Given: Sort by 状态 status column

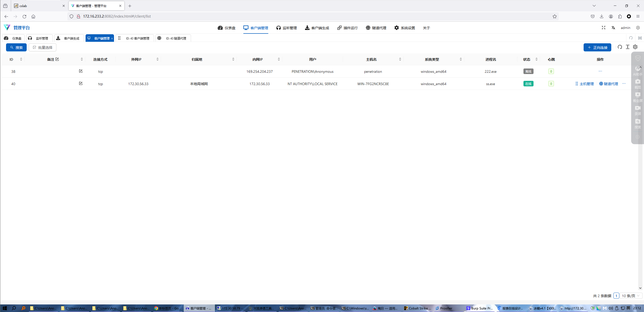Looking at the screenshot, I should [x=536, y=59].
